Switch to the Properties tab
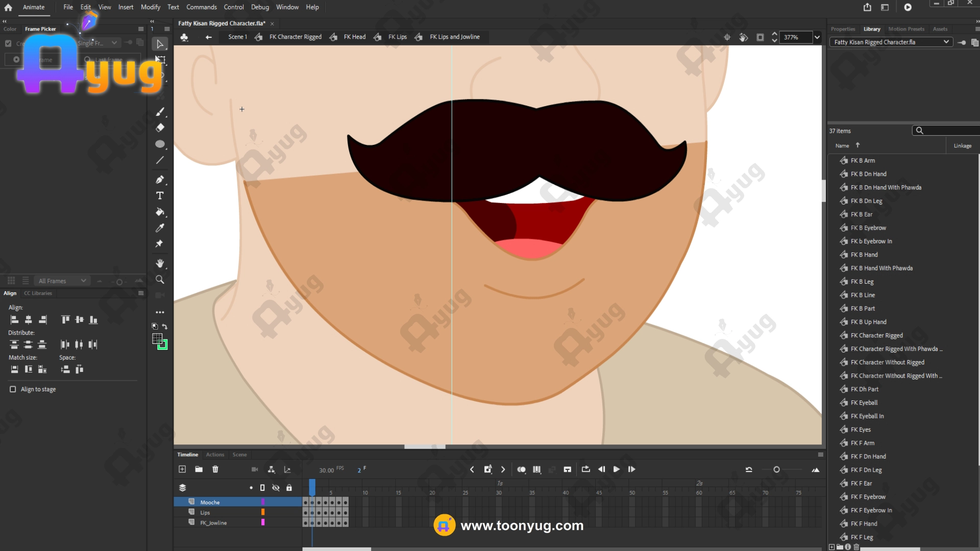Viewport: 980px width, 551px height. pos(843,29)
